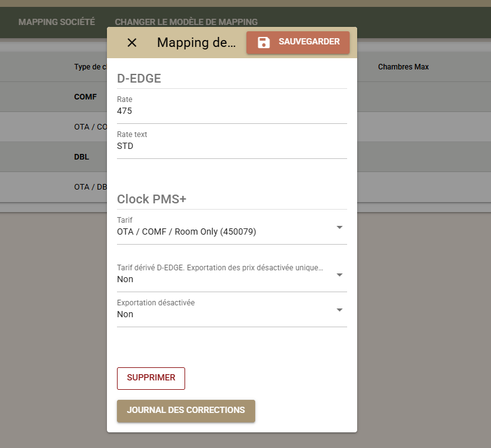
Task: Click the SUPPRIMER button
Action: click(x=151, y=378)
